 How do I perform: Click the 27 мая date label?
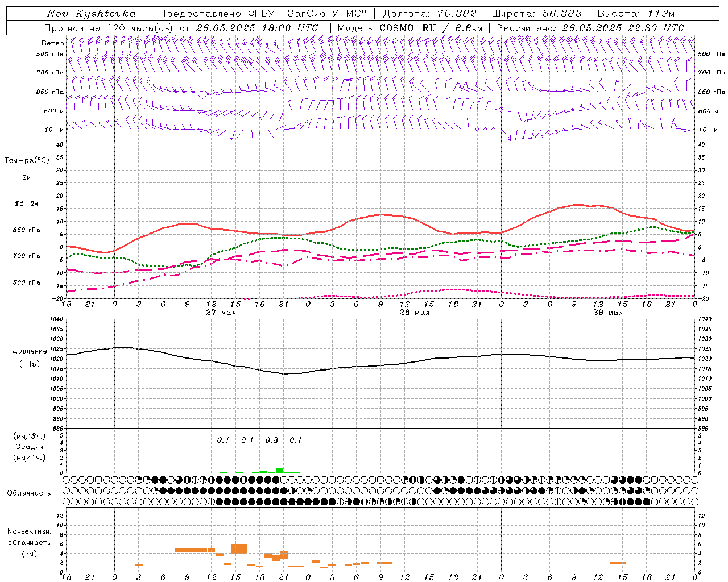[221, 313]
